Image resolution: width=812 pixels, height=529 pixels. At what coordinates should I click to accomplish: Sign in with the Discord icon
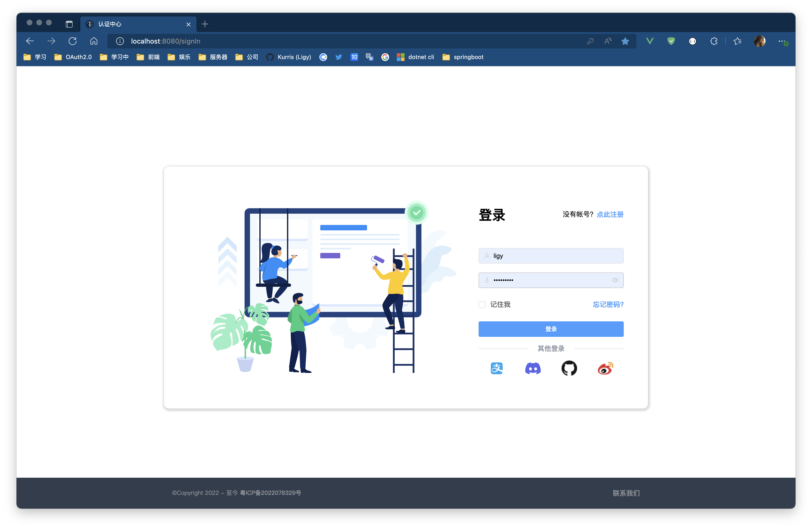pos(533,368)
